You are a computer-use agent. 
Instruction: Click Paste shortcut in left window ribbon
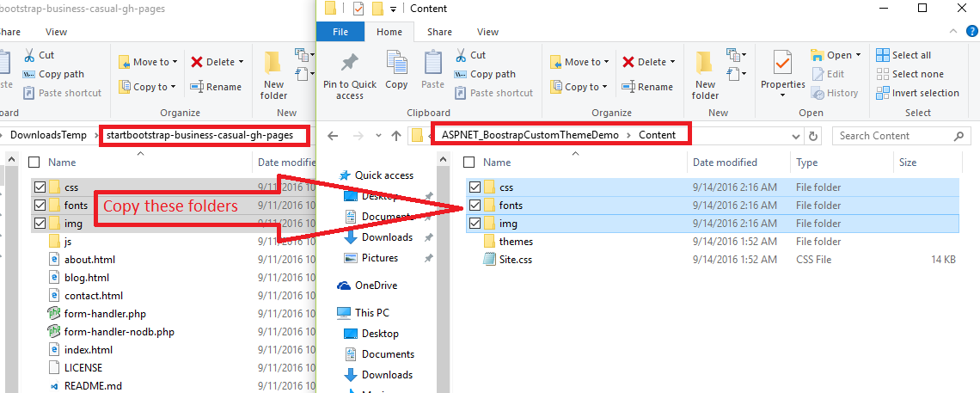point(63,93)
